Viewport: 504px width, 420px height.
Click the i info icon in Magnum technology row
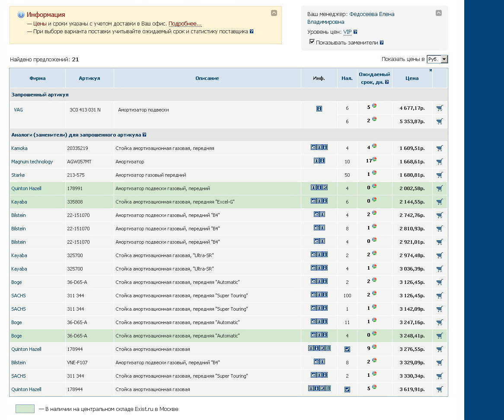coord(322,161)
